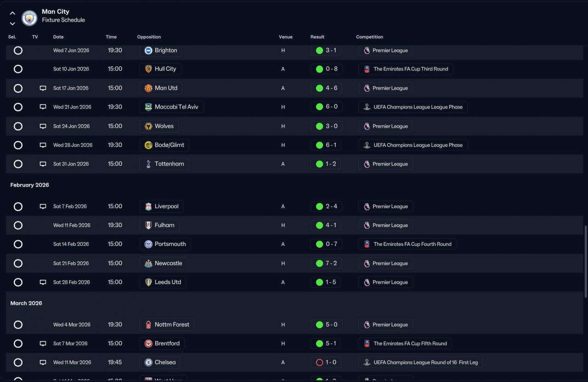Go to next club with down chevron
Image resolution: width=588 pixels, height=382 pixels.
click(12, 23)
